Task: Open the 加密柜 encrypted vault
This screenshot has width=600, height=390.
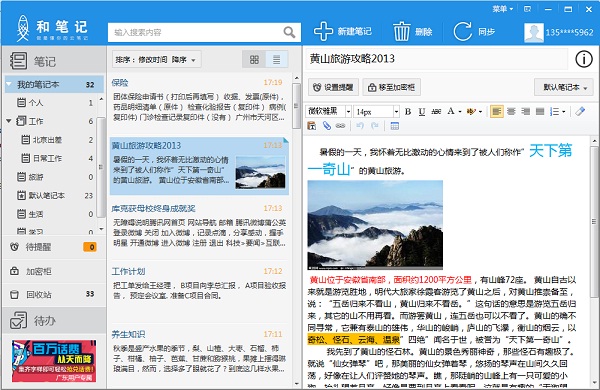Action: [54, 271]
